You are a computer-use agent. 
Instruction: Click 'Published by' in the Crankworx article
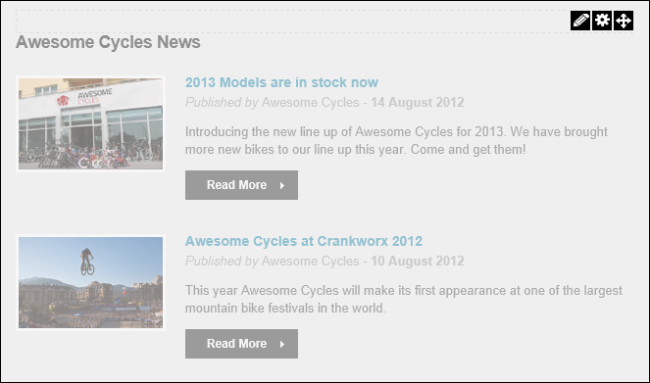tap(222, 261)
